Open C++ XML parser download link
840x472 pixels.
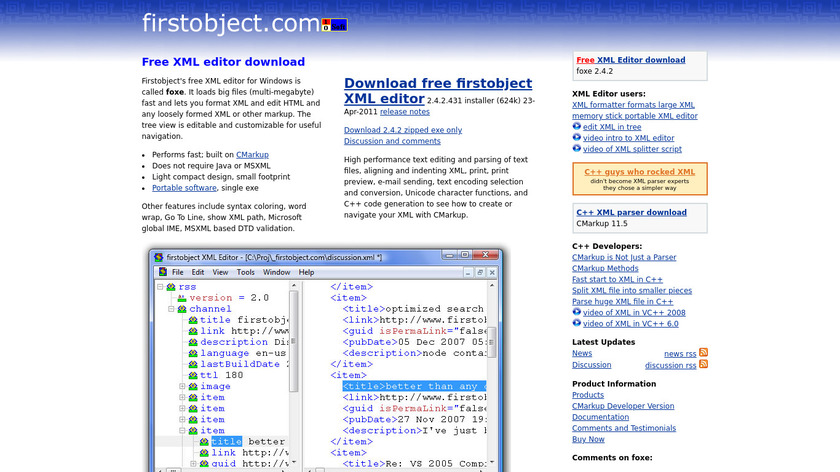point(632,212)
